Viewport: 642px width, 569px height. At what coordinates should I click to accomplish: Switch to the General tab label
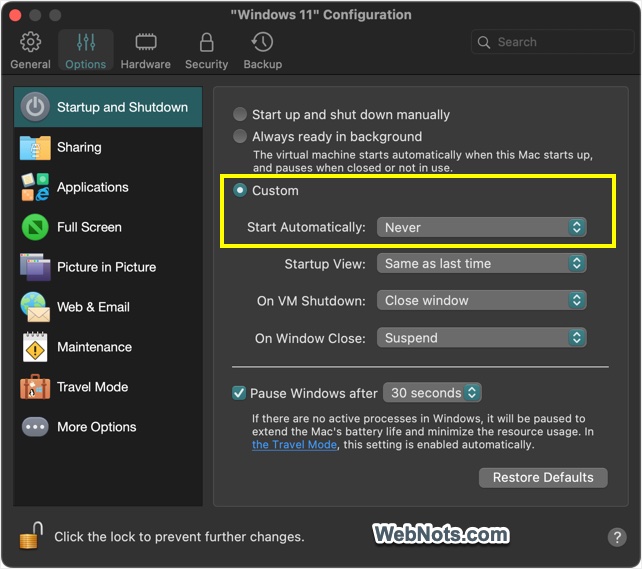[x=31, y=64]
